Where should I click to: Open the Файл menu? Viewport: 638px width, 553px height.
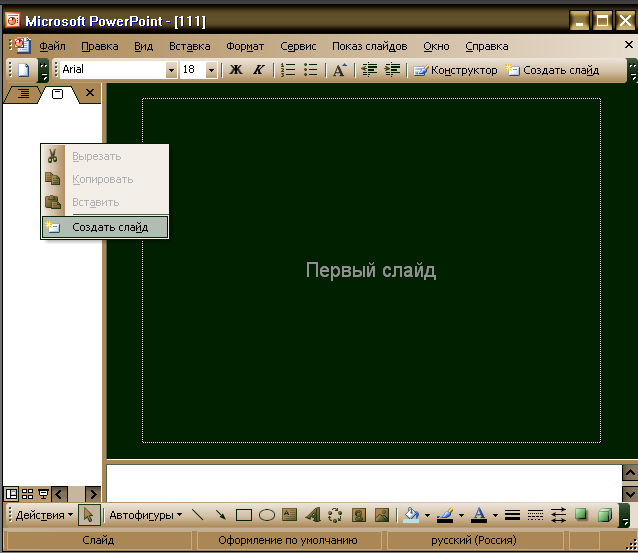click(52, 46)
